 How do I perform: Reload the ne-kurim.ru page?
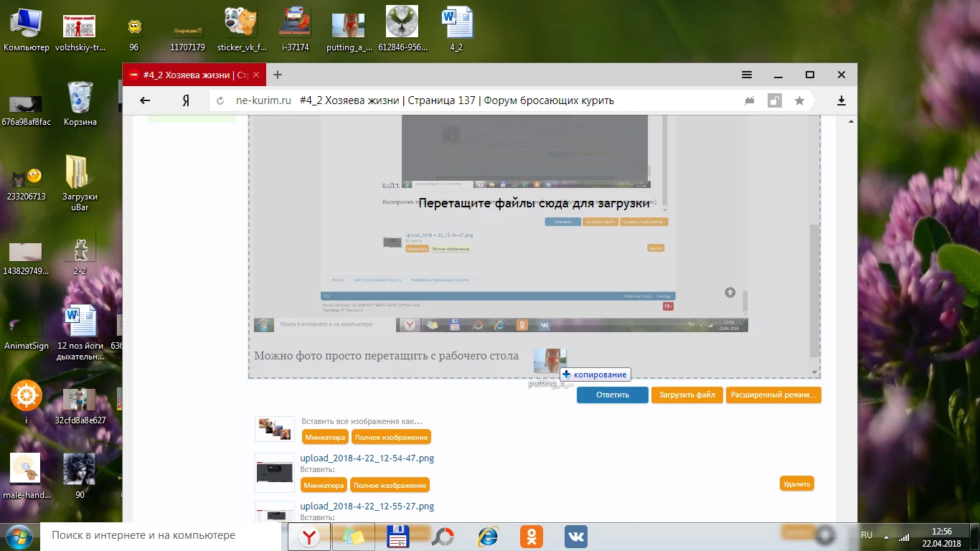(x=220, y=100)
